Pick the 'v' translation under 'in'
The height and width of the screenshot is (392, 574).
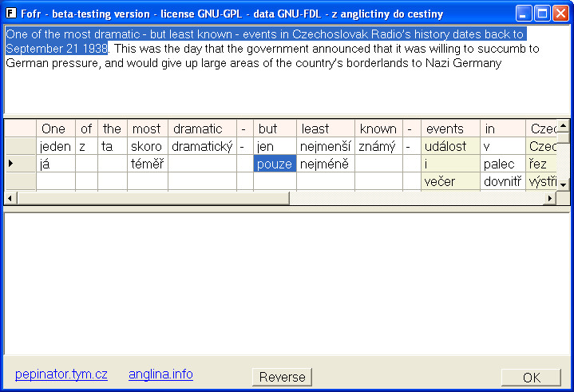pyautogui.click(x=503, y=146)
